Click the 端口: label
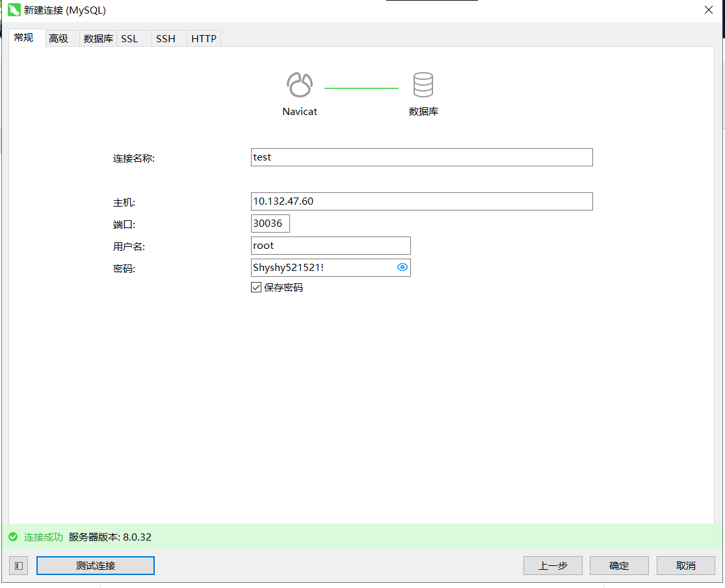725x588 pixels. click(124, 225)
